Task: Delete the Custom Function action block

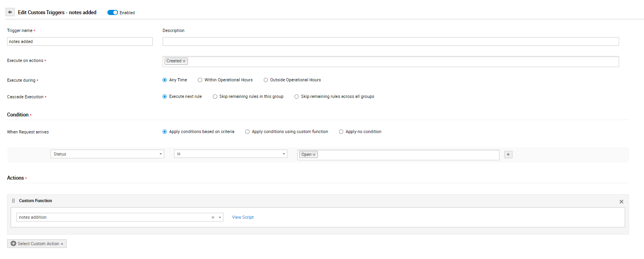Action: 621,202
